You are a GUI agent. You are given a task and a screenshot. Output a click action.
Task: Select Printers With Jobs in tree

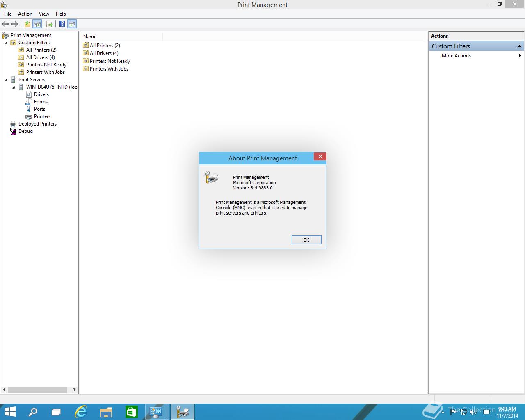(45, 72)
